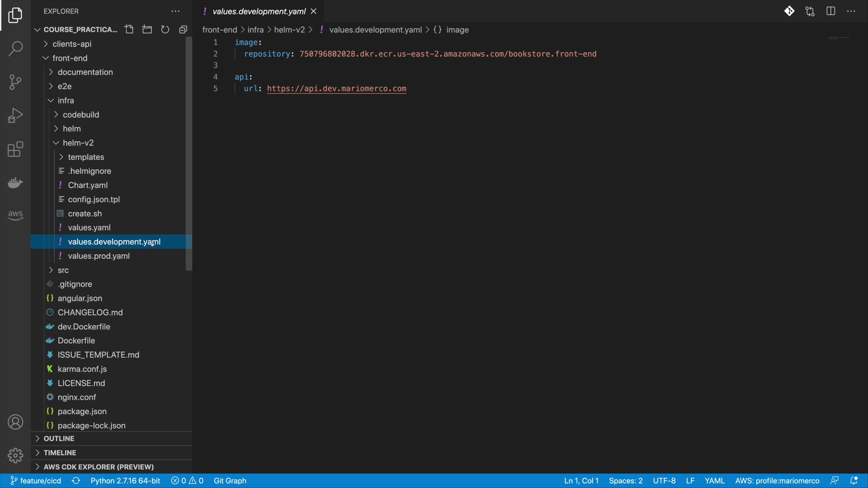The image size is (868, 488).
Task: Refresh the explorer file tree
Action: coord(165,29)
